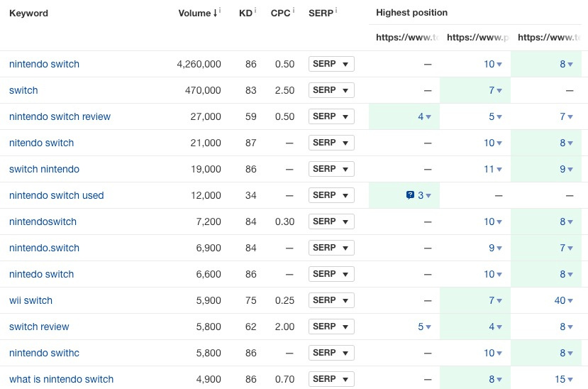Viewport: 588px width, 389px height.
Task: Click the Keyword column header
Action: click(28, 13)
